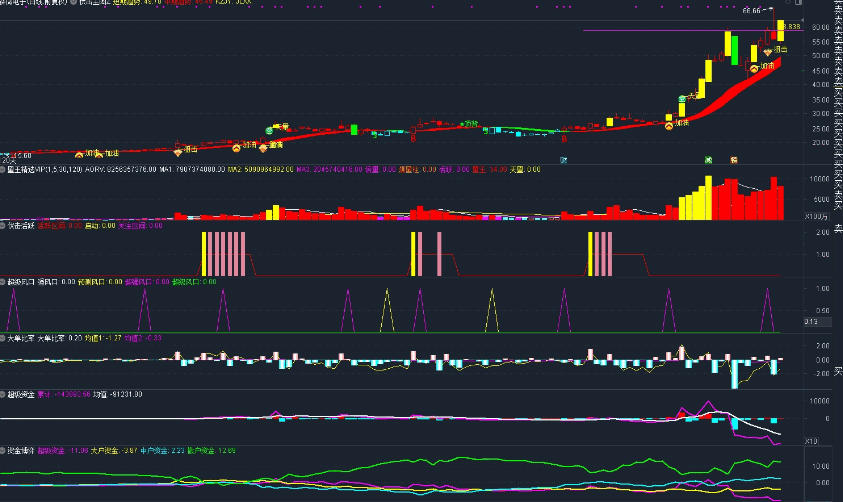The height and width of the screenshot is (502, 843).
Task: Click the green circle signal near the 重仓 marker
Action: click(269, 130)
